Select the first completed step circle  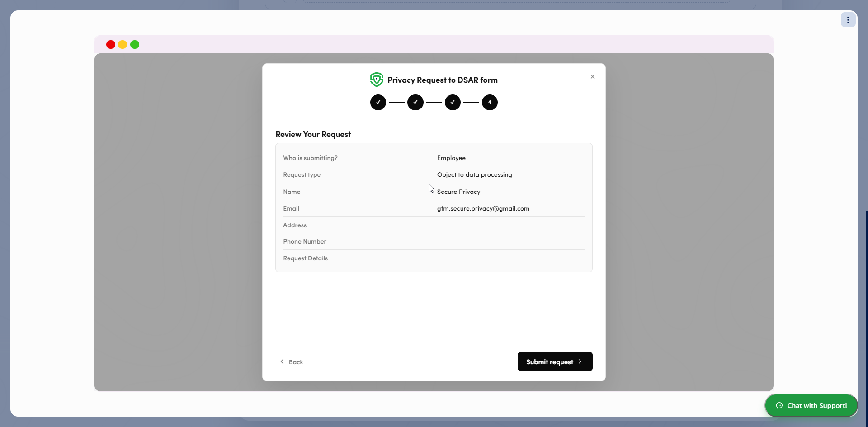378,103
